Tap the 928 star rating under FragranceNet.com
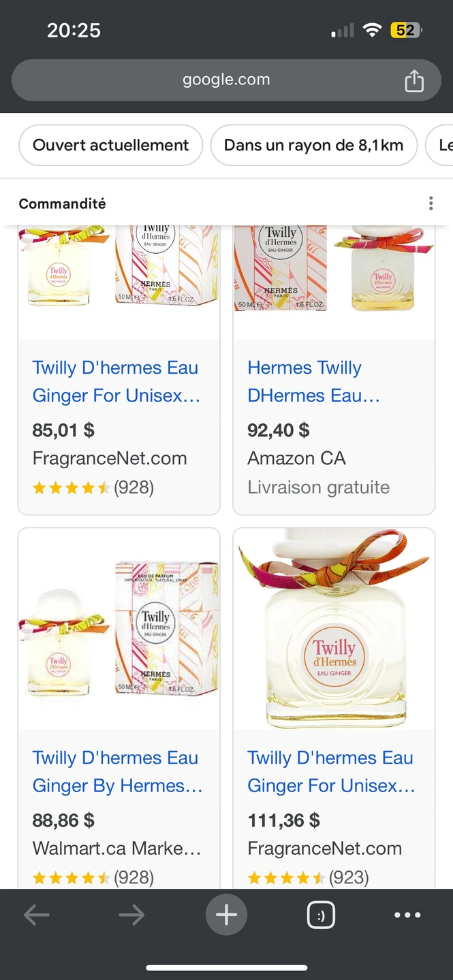Image resolution: width=453 pixels, height=980 pixels. (93, 487)
